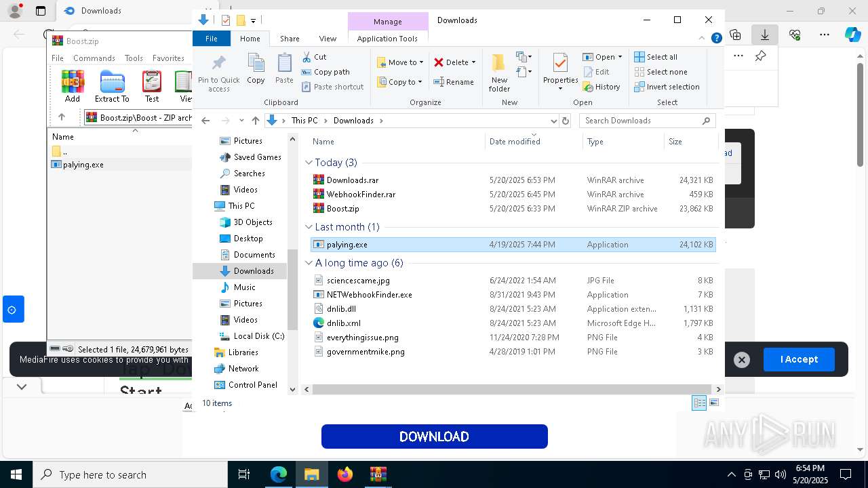Click Edit in the Open group

[596, 72]
